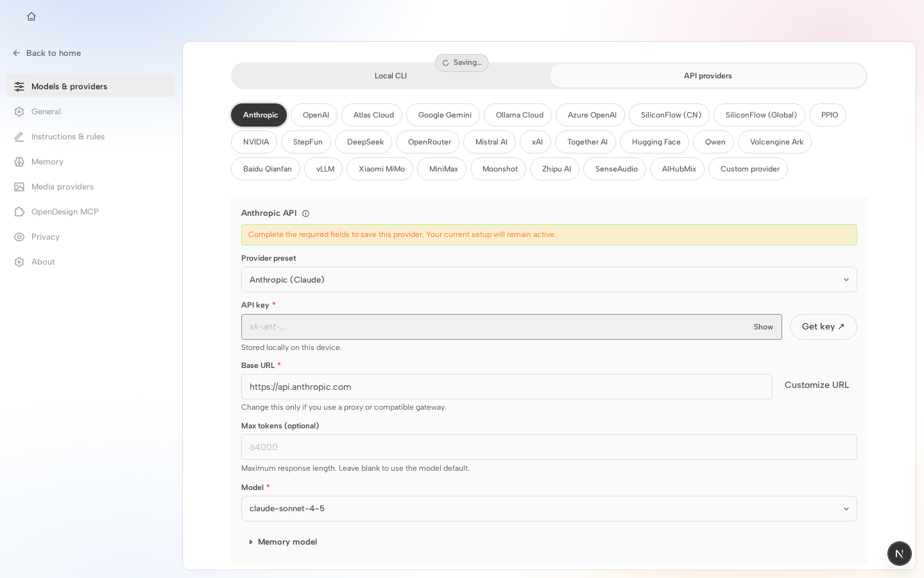Choose the Baidu Qianfan provider chip
Screen dimensions: 924x578
(x=266, y=169)
